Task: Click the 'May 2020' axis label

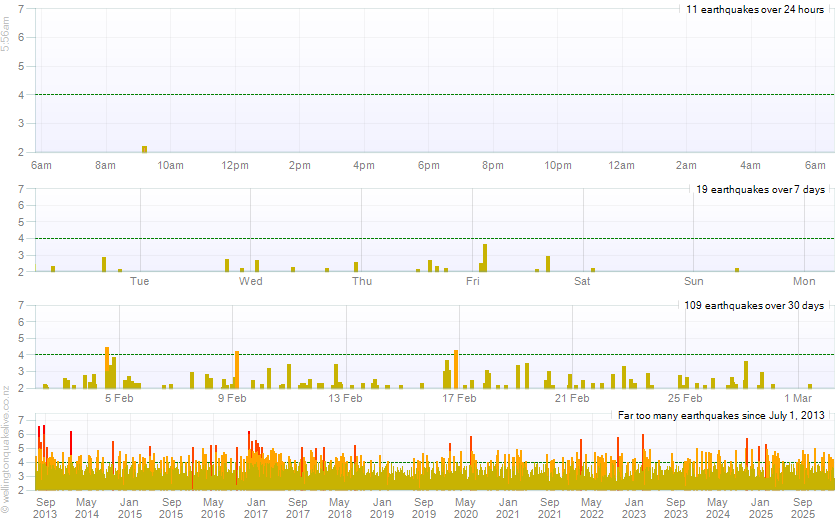Action: click(x=466, y=507)
